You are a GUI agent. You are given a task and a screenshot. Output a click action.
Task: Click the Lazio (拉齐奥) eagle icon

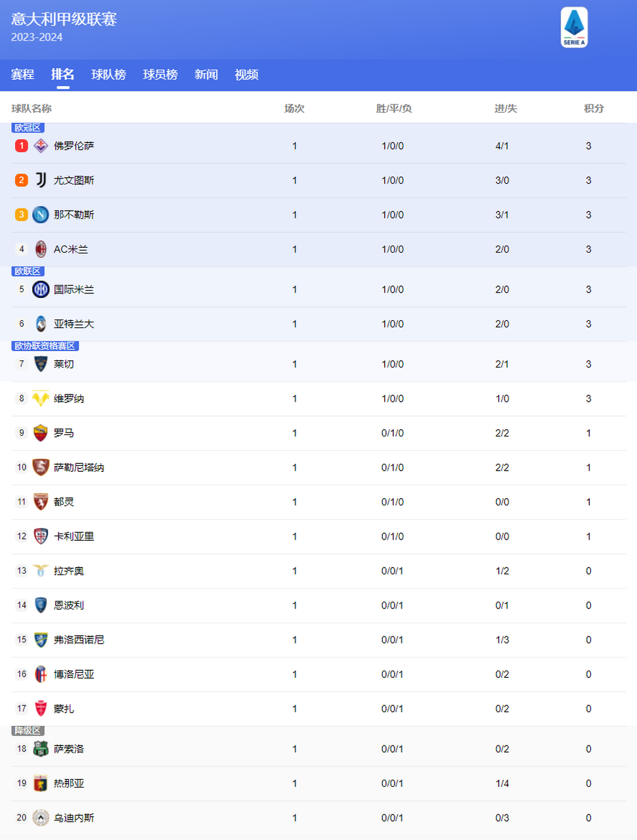point(41,571)
